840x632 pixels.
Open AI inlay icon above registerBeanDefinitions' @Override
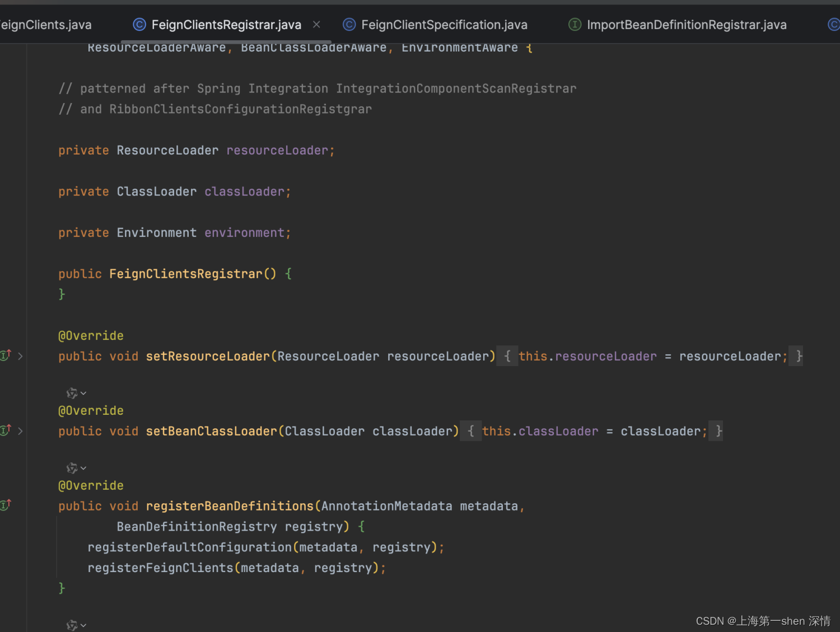click(72, 468)
